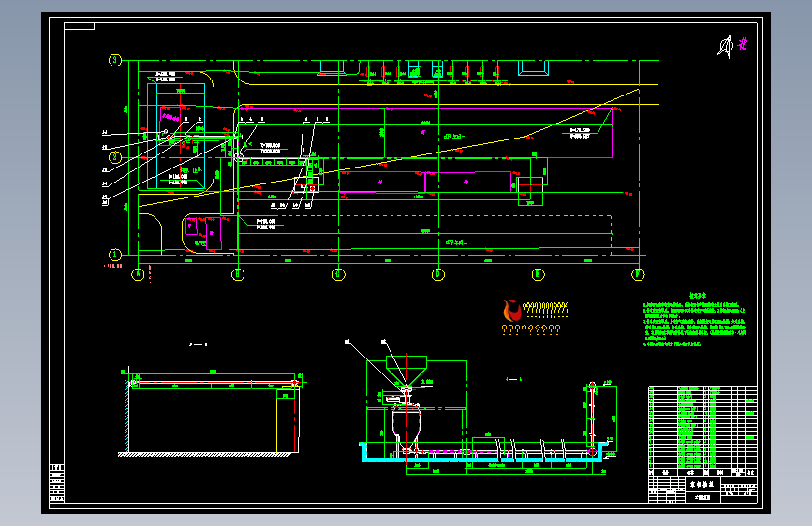The height and width of the screenshot is (526, 812).
Task: Select the hatched ground line in the left elevation
Action: point(205,455)
